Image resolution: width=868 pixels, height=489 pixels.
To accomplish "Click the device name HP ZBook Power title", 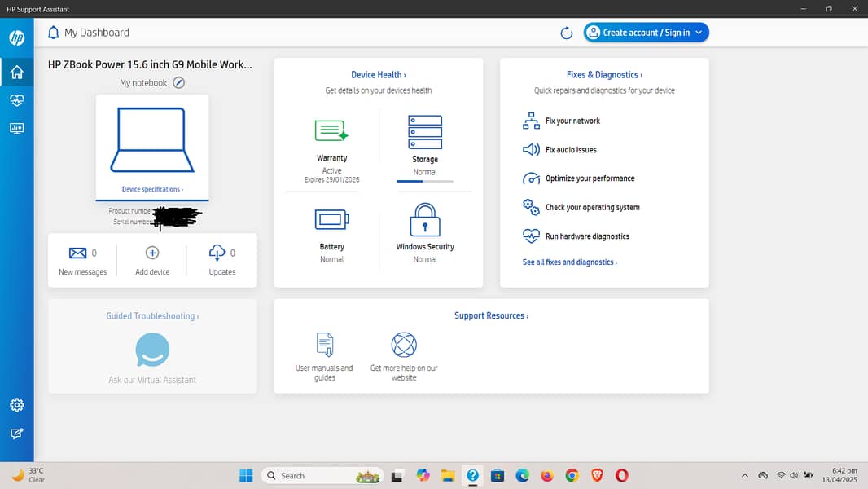I will pos(150,65).
